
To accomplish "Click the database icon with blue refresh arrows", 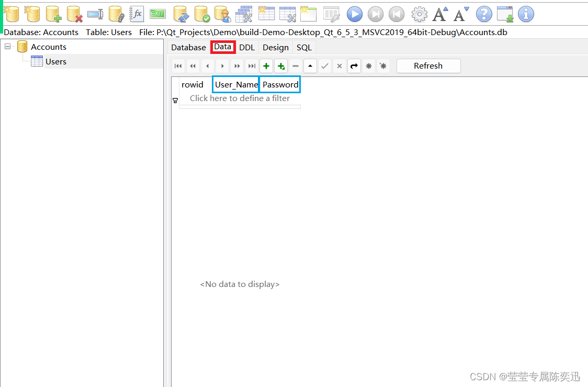I will pyautogui.click(x=182, y=14).
